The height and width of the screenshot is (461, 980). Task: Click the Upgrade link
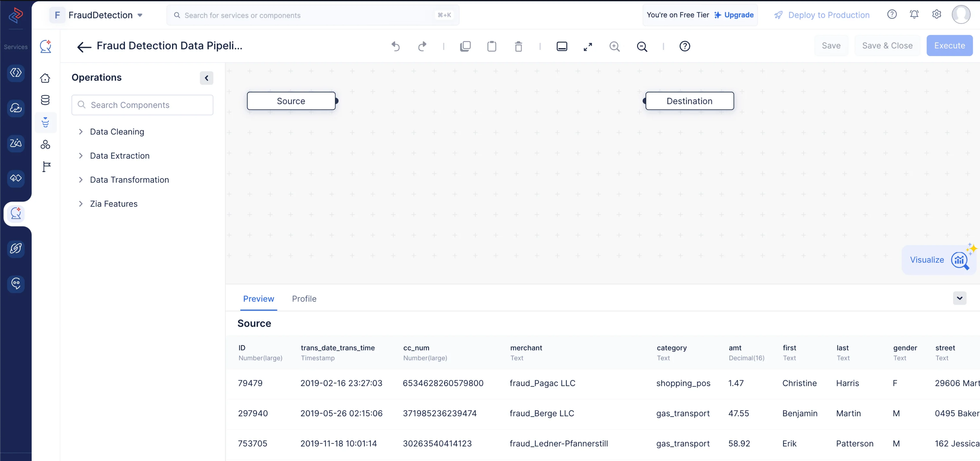(x=739, y=15)
